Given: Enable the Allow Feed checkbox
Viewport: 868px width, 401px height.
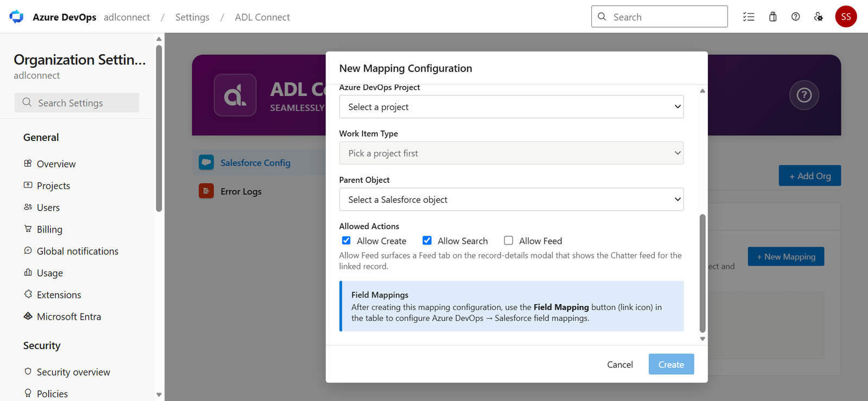Looking at the screenshot, I should point(508,240).
